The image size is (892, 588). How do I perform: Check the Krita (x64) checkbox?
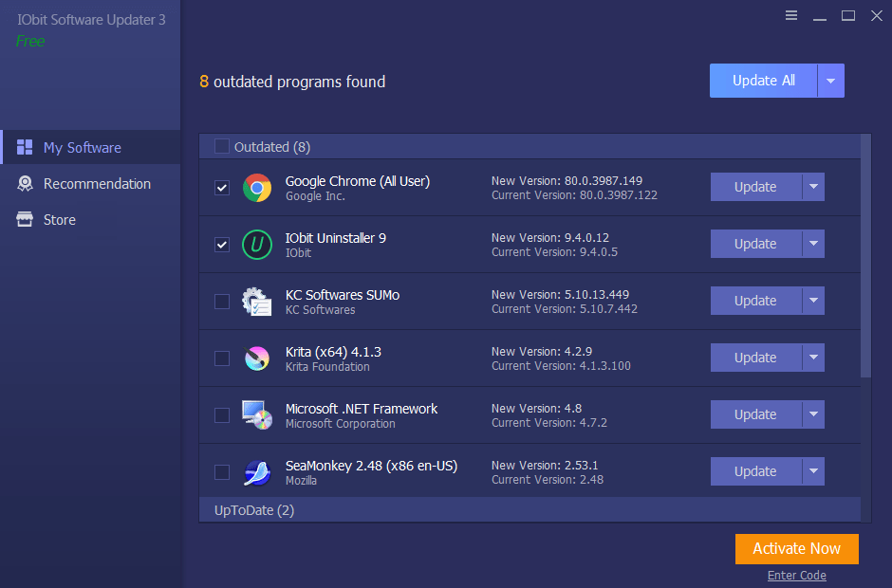[222, 358]
